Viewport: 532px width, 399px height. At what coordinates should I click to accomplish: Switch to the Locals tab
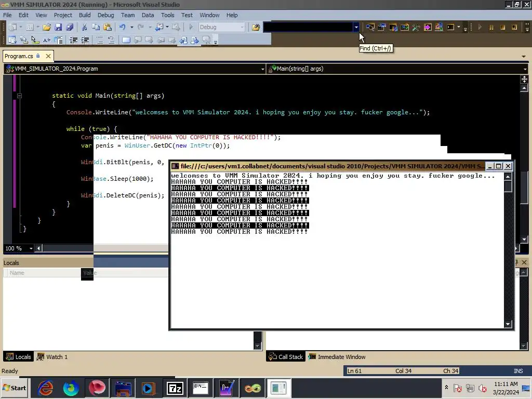click(19, 357)
